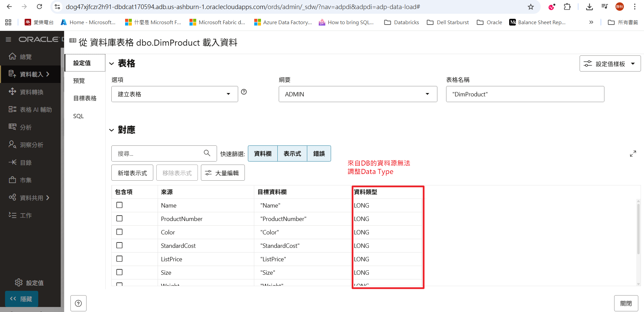Viewport: 644px width, 312px height.
Task: Open 設定值 gear icon in the sidebar bottom
Action: click(x=19, y=283)
